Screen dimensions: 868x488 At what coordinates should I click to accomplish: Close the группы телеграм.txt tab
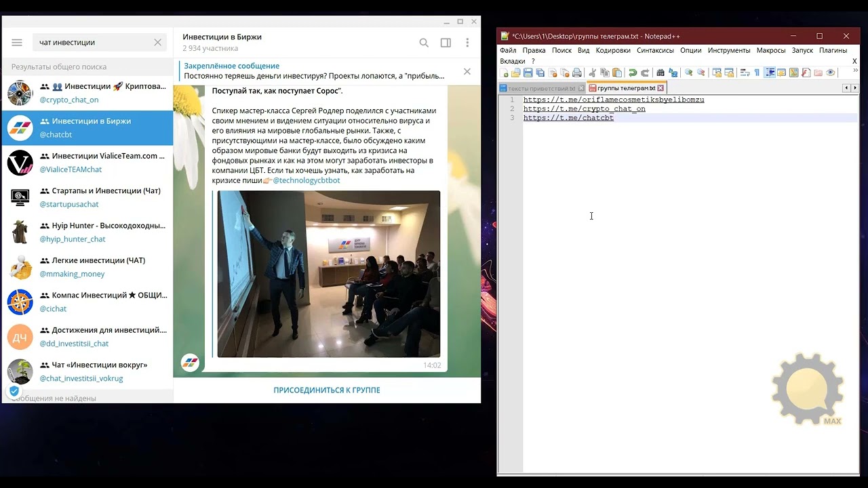click(x=661, y=88)
